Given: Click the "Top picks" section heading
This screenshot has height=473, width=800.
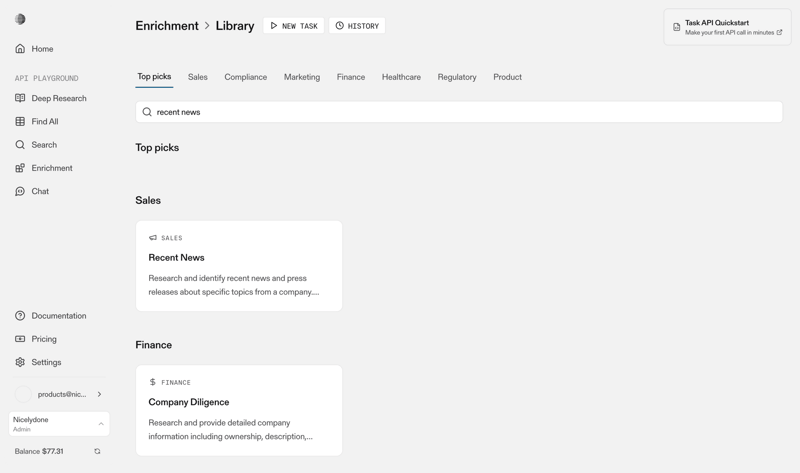Looking at the screenshot, I should [157, 147].
